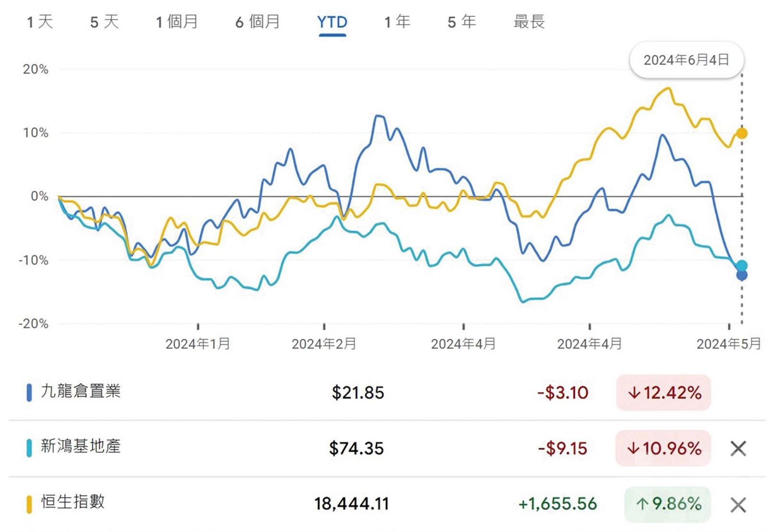Viewport: 768px width, 532px height.
Task: Open the 新鴻基地產 stock name
Action: 81,446
